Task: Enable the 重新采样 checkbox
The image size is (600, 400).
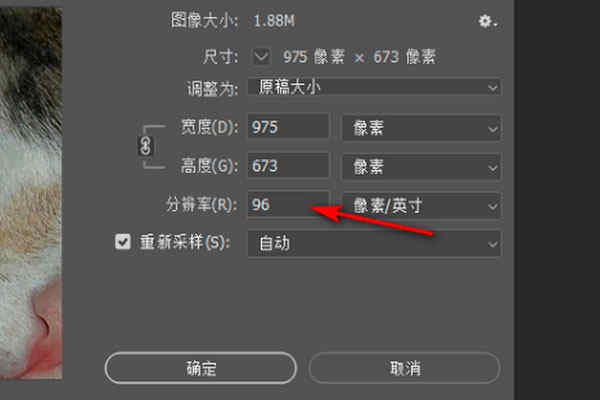Action: 123,242
